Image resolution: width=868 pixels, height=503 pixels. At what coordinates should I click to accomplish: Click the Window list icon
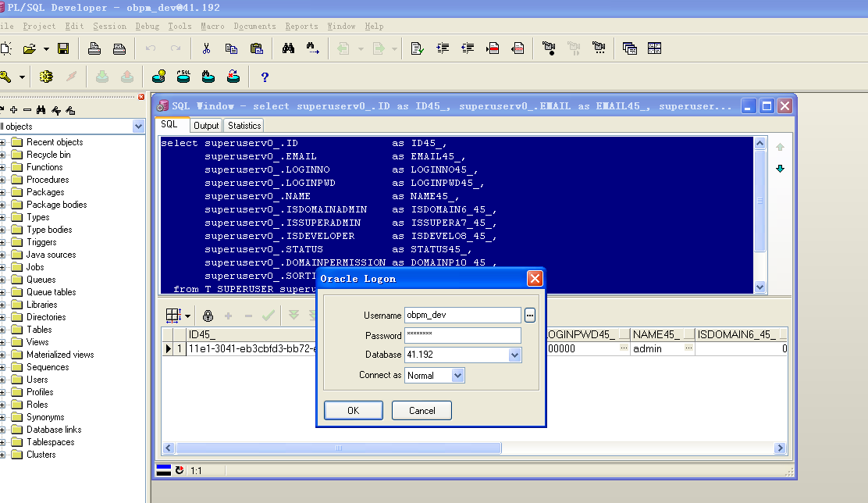click(629, 48)
